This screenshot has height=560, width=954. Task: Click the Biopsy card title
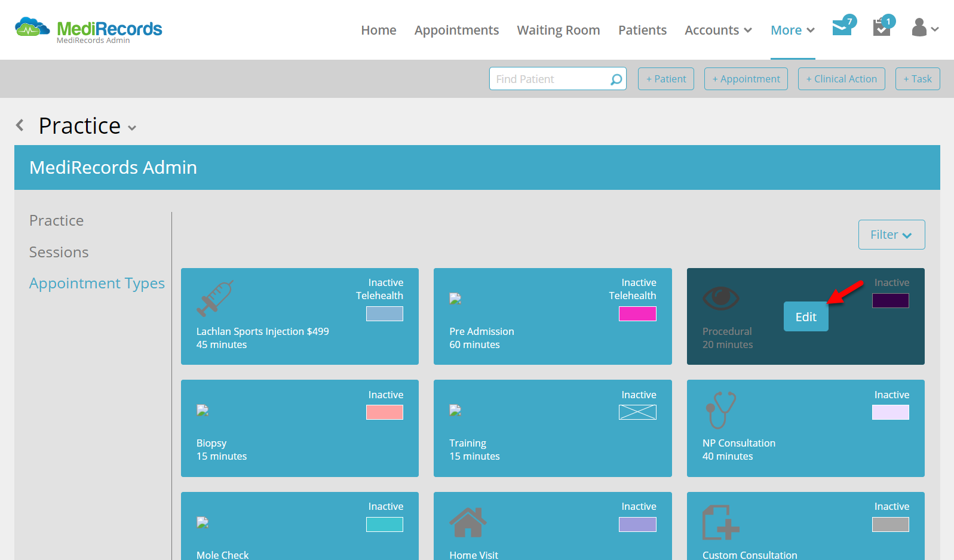[x=211, y=444]
